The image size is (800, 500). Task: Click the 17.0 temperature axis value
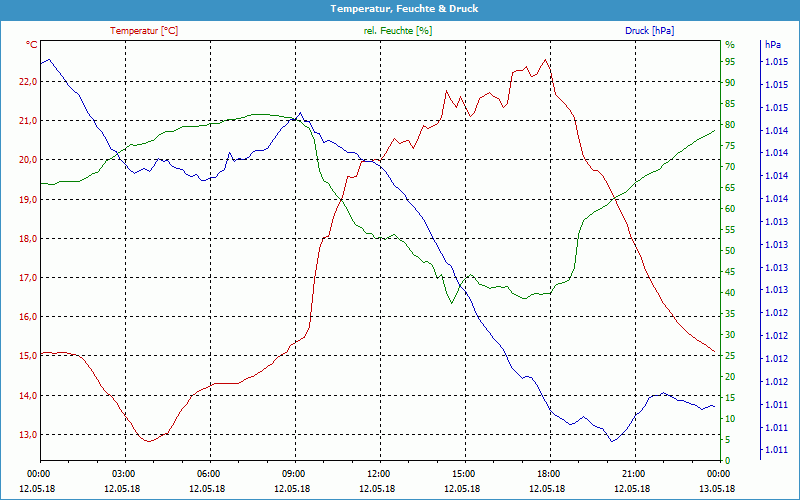[x=28, y=277]
